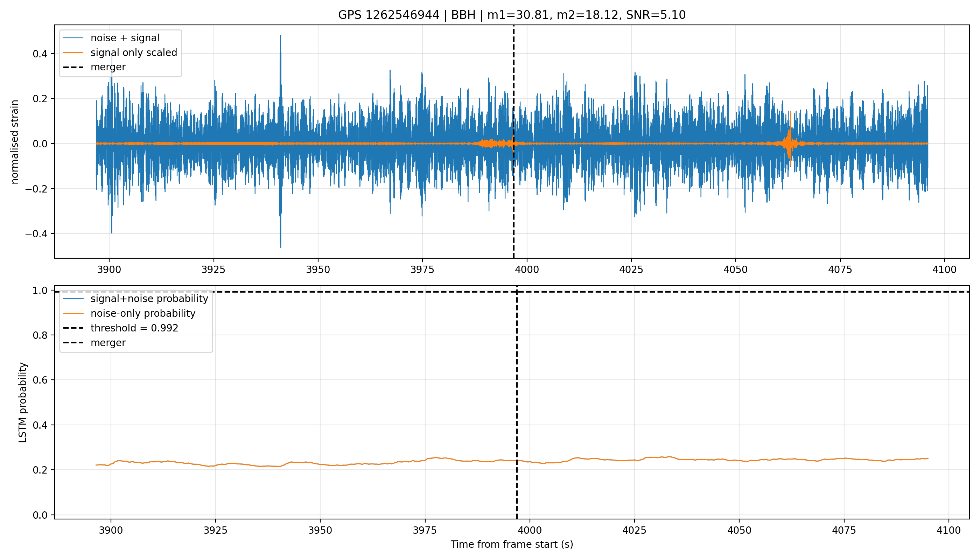Screen dimensions: 980x560
Task: Select 'signal+noise probability' legend entry
Action: pyautogui.click(x=149, y=299)
